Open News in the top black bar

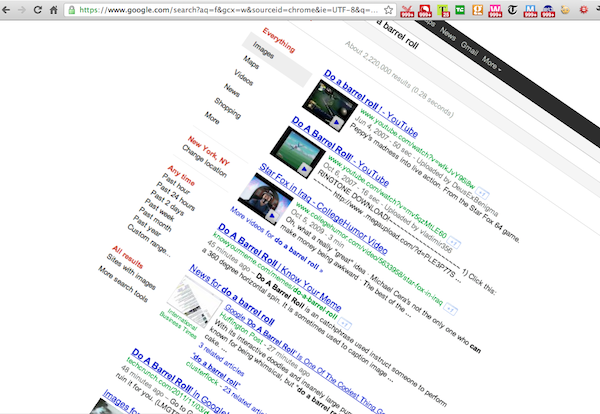pos(448,34)
